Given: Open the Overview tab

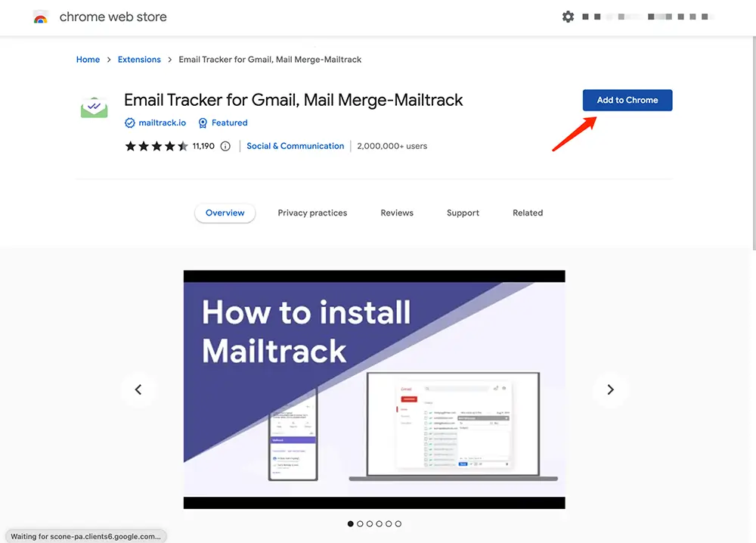Looking at the screenshot, I should pyautogui.click(x=225, y=213).
